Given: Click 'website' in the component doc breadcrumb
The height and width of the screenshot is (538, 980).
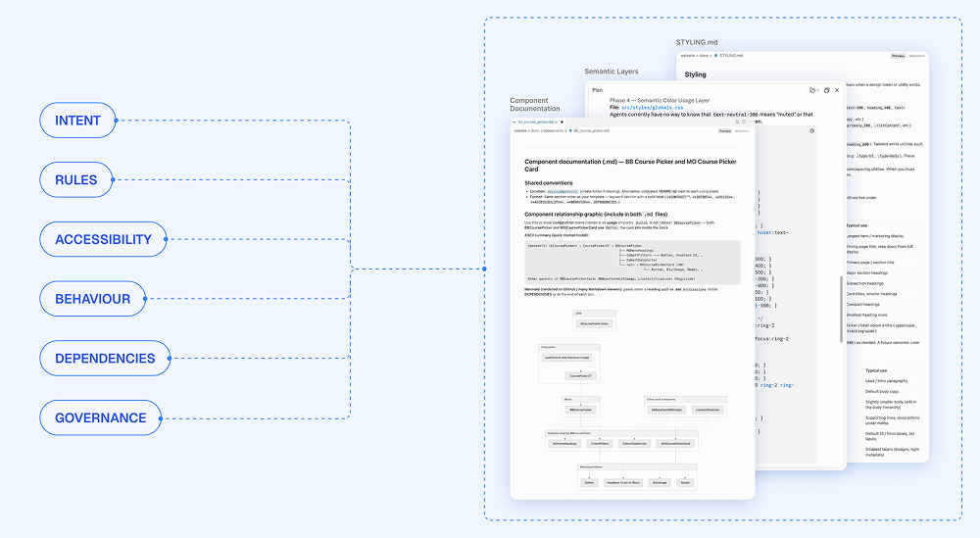Looking at the screenshot, I should tap(520, 130).
